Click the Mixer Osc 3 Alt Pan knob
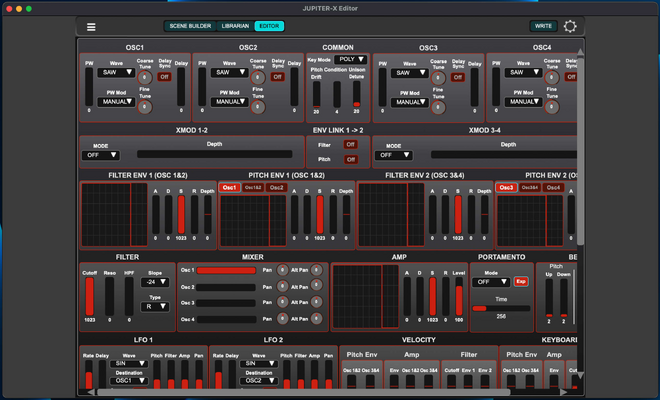This screenshot has width=660, height=400. click(317, 302)
